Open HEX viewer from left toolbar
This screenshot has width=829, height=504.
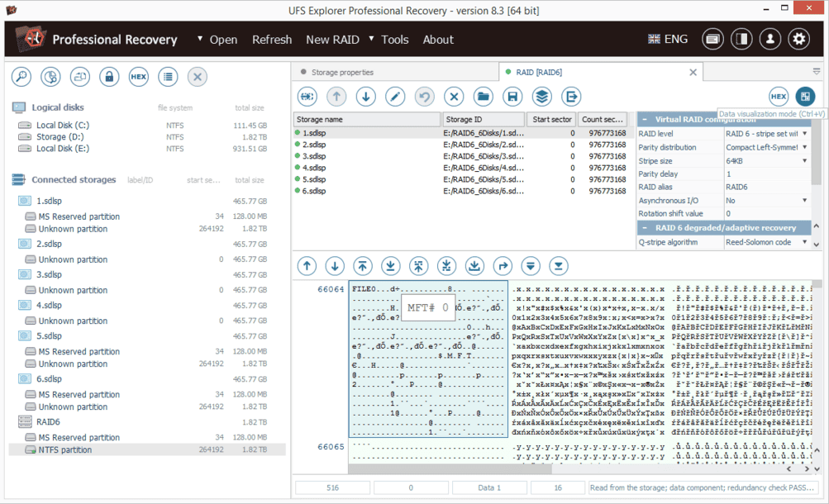pyautogui.click(x=138, y=77)
